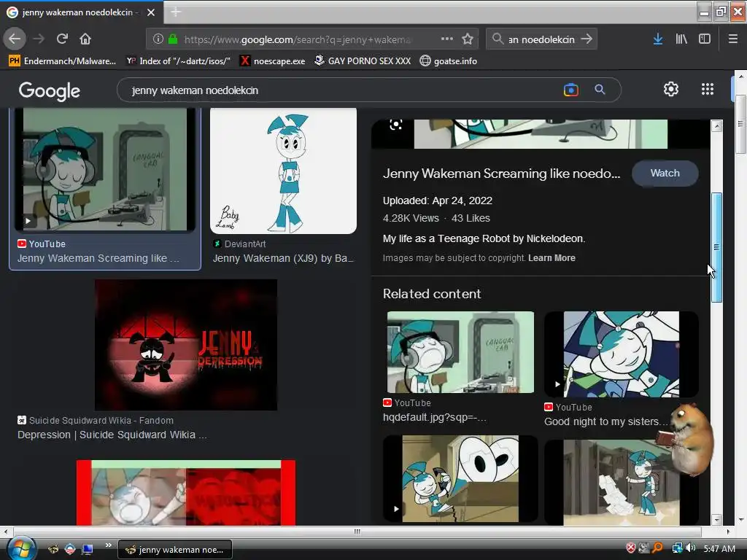Viewport: 747px width, 560px height.
Task: Open the library icon
Action: (x=681, y=39)
